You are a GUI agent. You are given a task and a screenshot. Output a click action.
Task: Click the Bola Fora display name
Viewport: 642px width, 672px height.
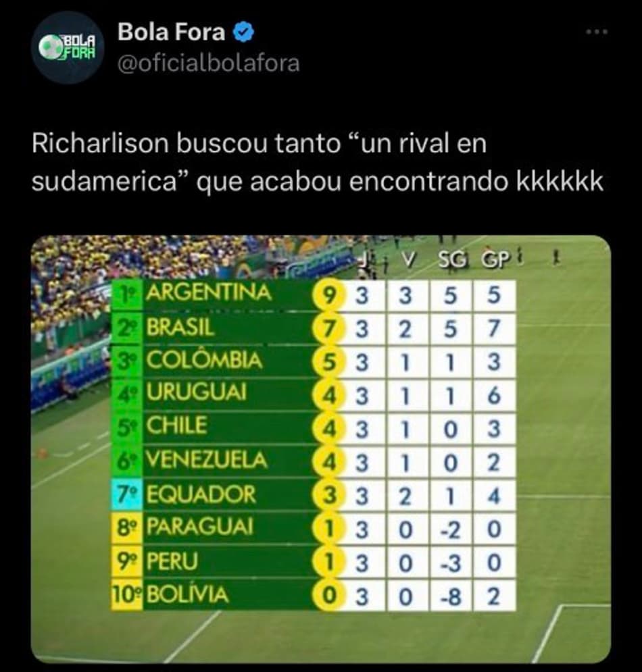(x=171, y=32)
